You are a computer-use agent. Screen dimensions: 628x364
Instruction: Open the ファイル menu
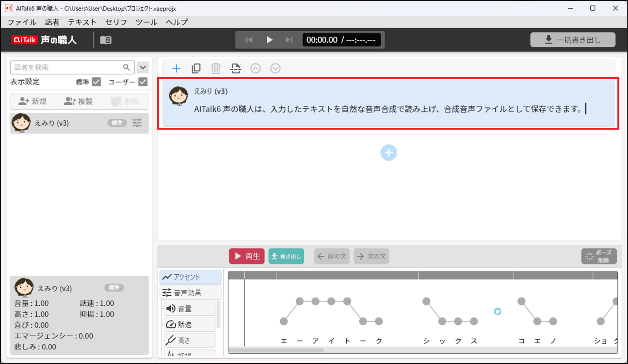[x=22, y=22]
